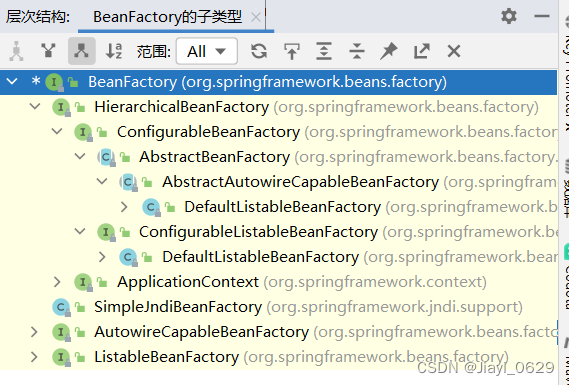569x385 pixels.
Task: Click the interface icon of HierarchicalBeanFactory
Action: click(x=61, y=107)
